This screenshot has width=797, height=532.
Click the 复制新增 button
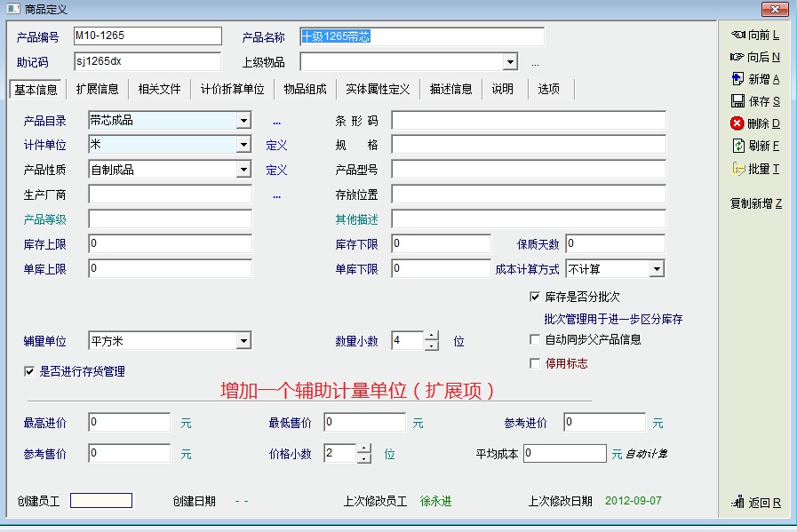point(755,203)
